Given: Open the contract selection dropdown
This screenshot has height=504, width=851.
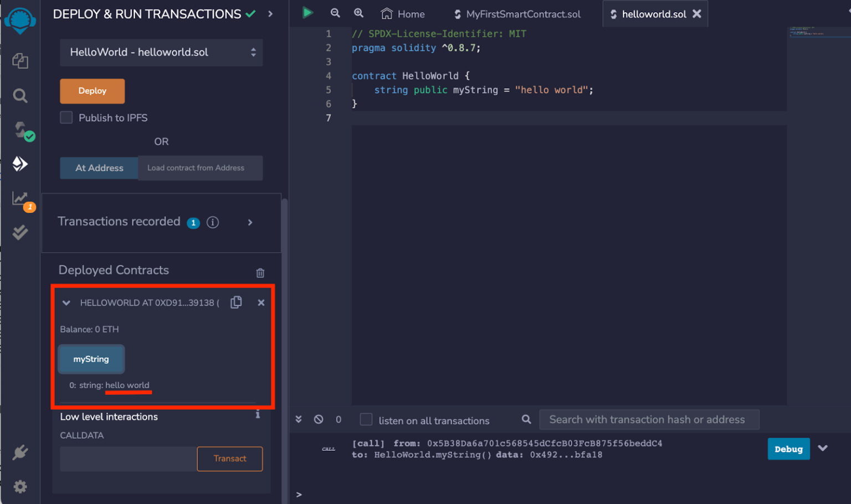Looking at the screenshot, I should pos(161,52).
